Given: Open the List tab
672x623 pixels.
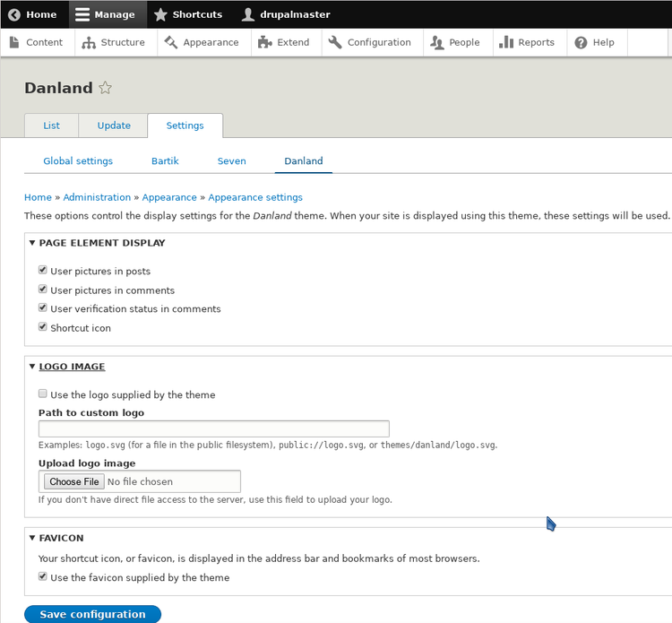Looking at the screenshot, I should click(x=51, y=125).
